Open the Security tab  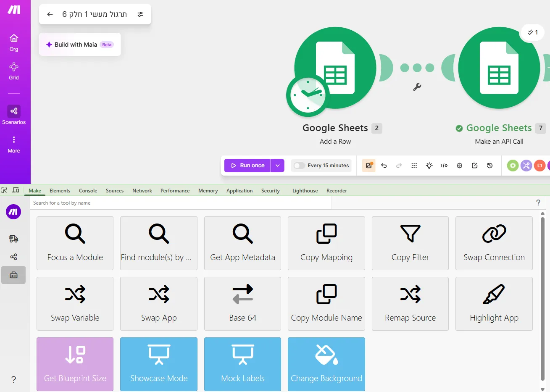pyautogui.click(x=270, y=191)
